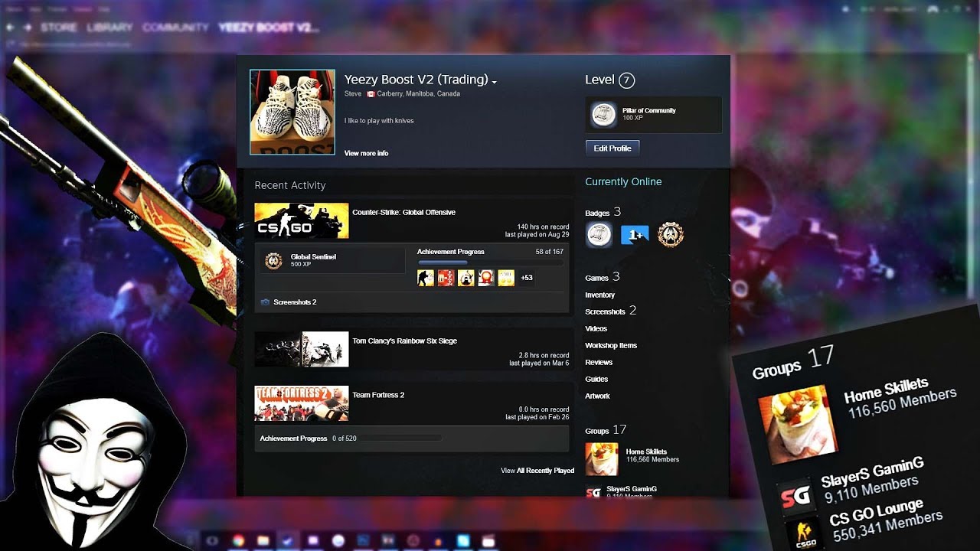
Task: Open the Workshop Items link
Action: (611, 345)
